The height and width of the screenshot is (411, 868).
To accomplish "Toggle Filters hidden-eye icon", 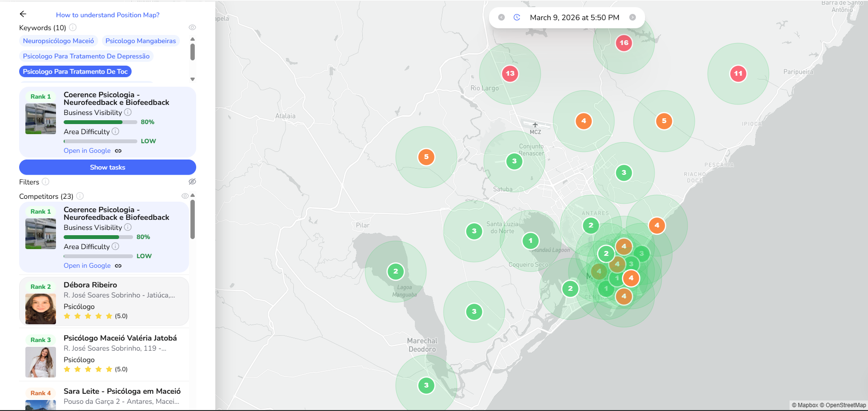I will (192, 182).
